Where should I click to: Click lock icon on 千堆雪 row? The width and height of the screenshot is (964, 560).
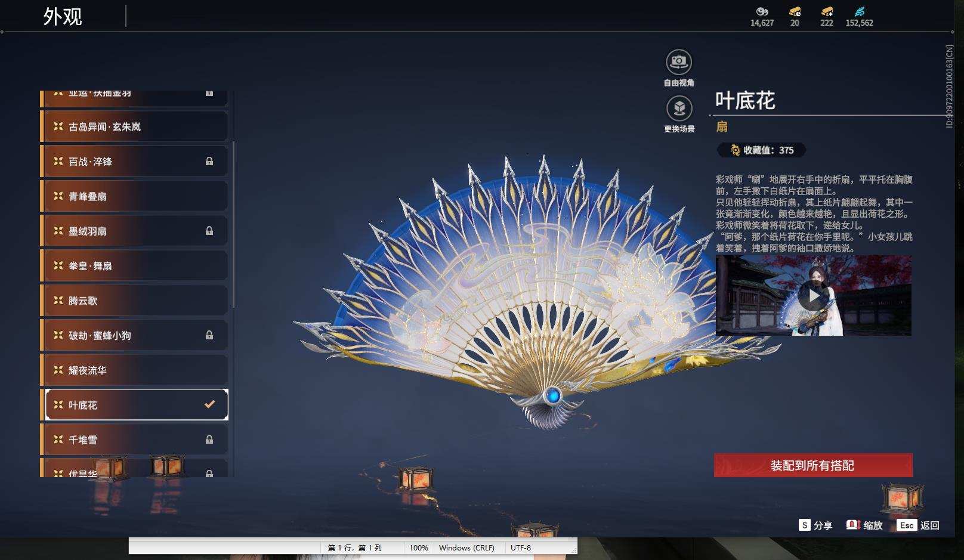209,440
